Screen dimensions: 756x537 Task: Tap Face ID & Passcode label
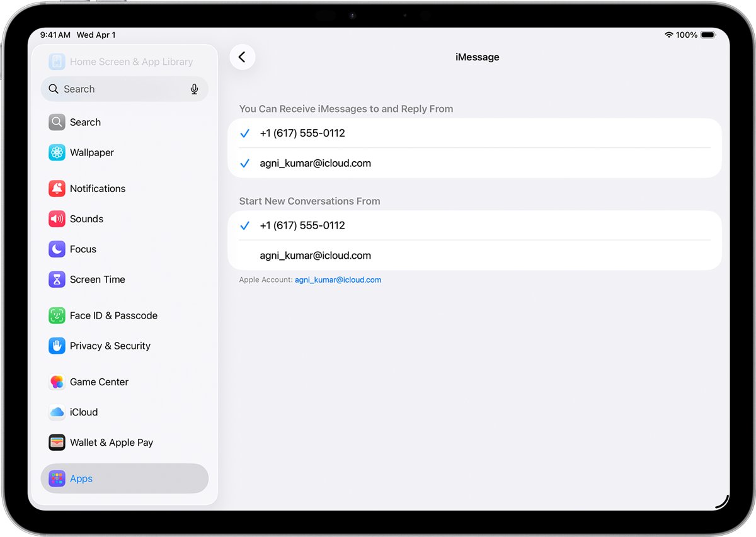pos(113,315)
